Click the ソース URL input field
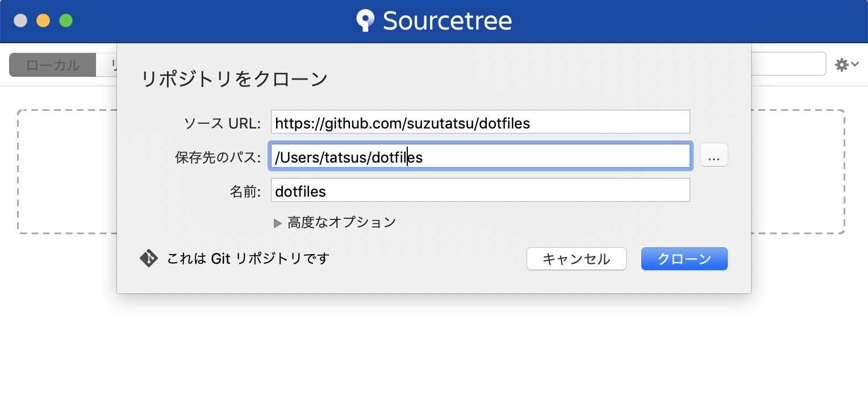Image resolution: width=868 pixels, height=415 pixels. click(479, 122)
